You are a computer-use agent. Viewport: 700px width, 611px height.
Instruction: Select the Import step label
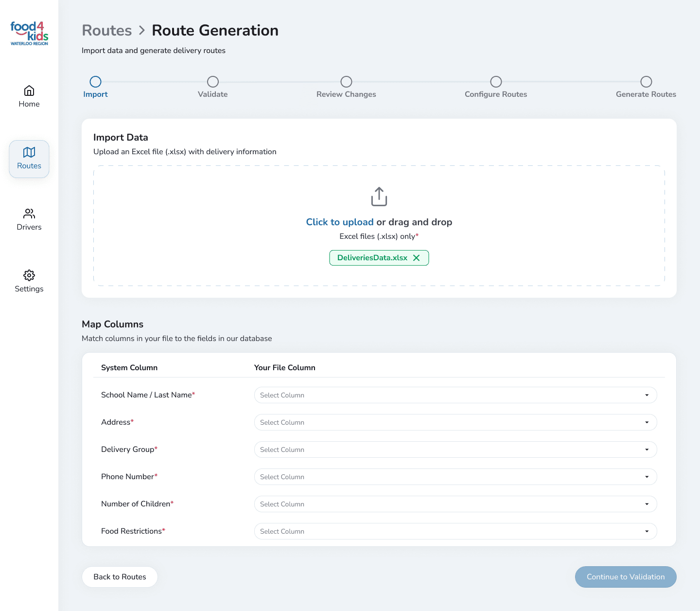click(x=95, y=94)
